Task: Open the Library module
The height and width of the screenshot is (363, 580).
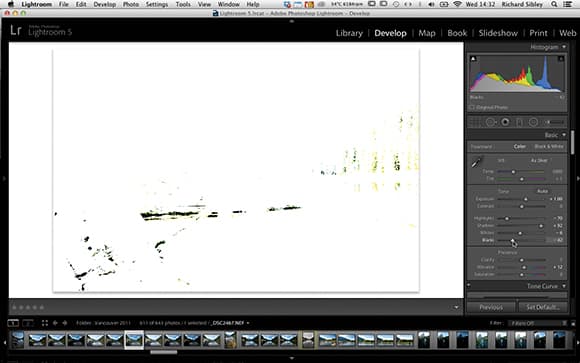Action: pyautogui.click(x=349, y=33)
